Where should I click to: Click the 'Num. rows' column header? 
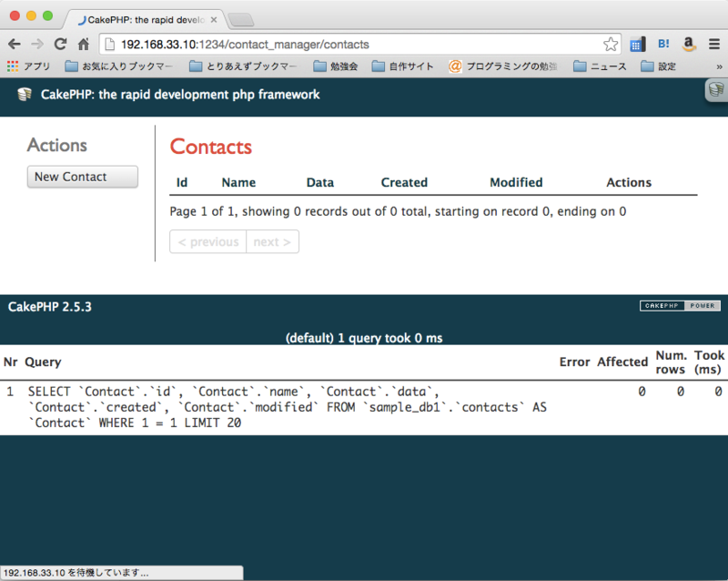pos(671,362)
